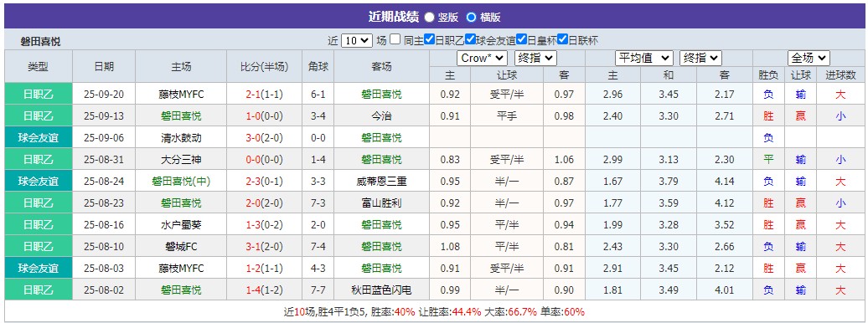Click the 角球 column header
The image size is (868, 323).
(x=318, y=67)
